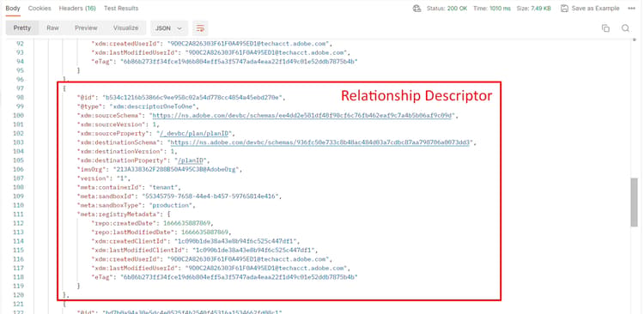Select the Preview view mode

click(x=86, y=28)
